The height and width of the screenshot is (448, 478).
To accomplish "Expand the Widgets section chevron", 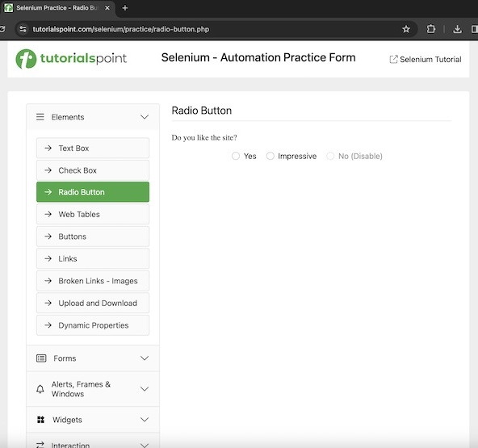I will click(145, 420).
